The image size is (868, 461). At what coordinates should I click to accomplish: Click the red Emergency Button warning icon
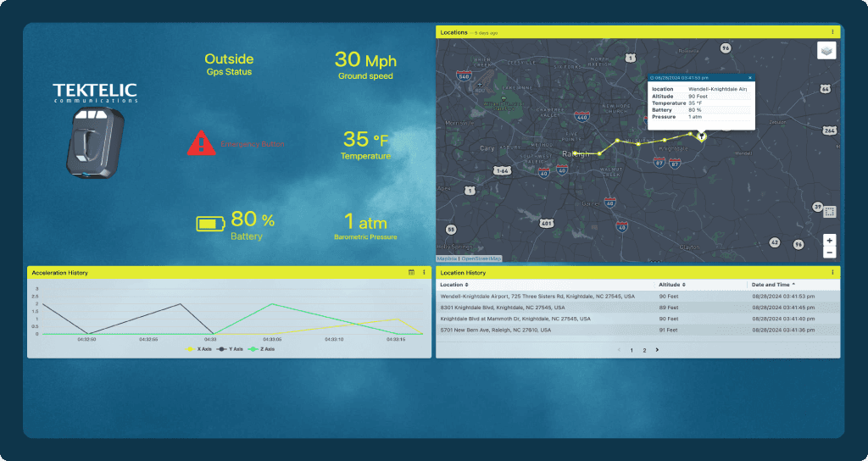pyautogui.click(x=202, y=143)
